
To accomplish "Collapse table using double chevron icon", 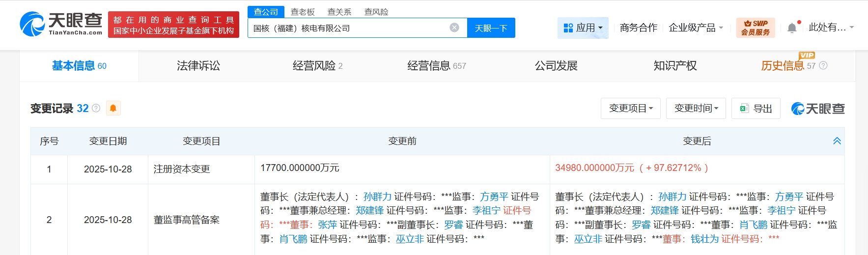I will [x=837, y=141].
